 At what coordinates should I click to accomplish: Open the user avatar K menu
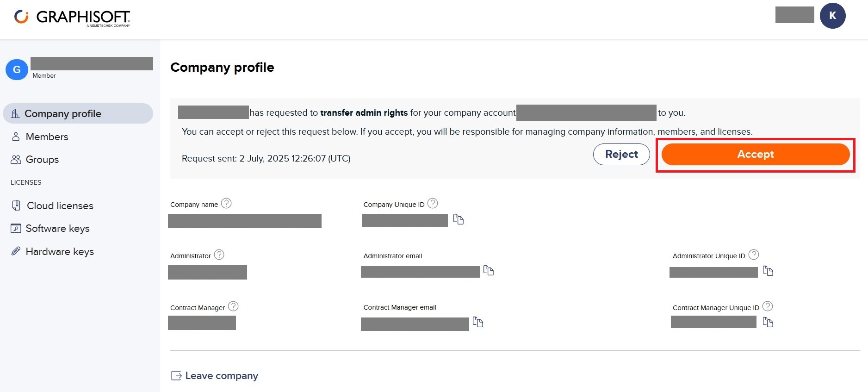[832, 16]
